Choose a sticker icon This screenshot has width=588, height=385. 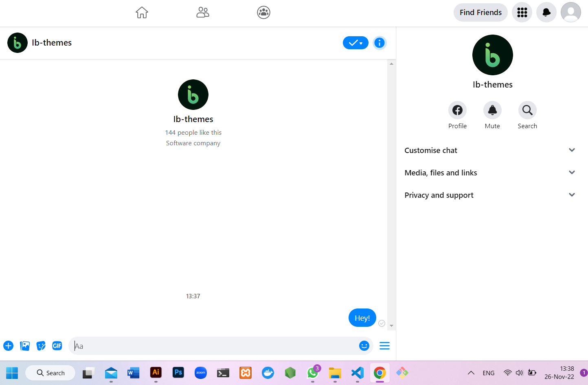coord(41,346)
